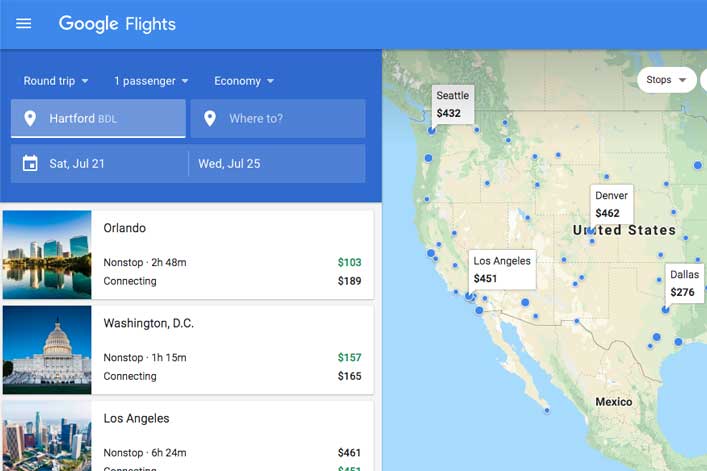Select the Seattle map marker dot

(432, 131)
